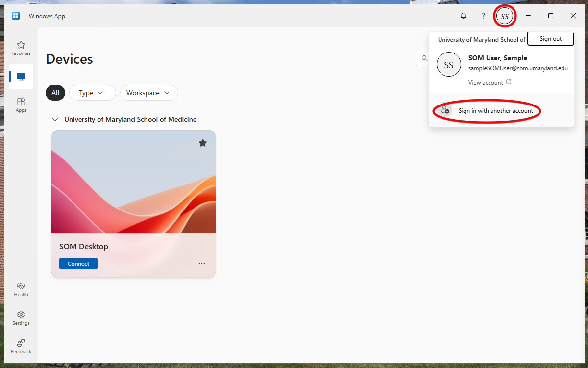The height and width of the screenshot is (368, 588).
Task: Open the Workspace filter dropdown
Action: (148, 93)
